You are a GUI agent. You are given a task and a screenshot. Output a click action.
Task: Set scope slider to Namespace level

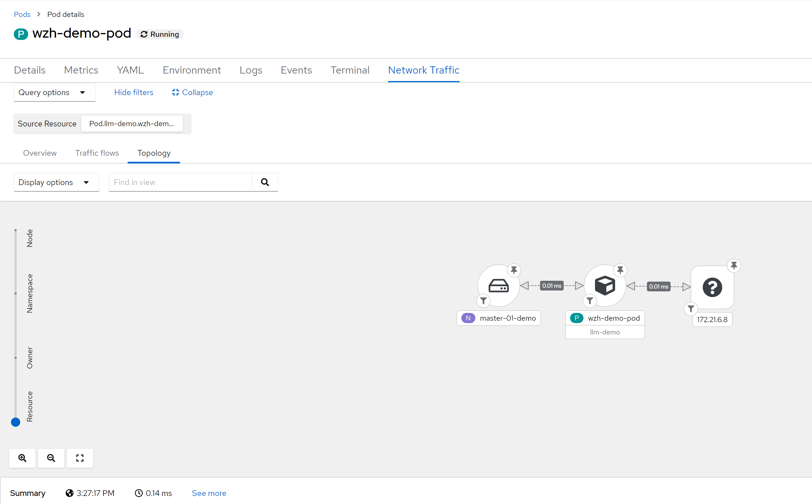tap(15, 293)
